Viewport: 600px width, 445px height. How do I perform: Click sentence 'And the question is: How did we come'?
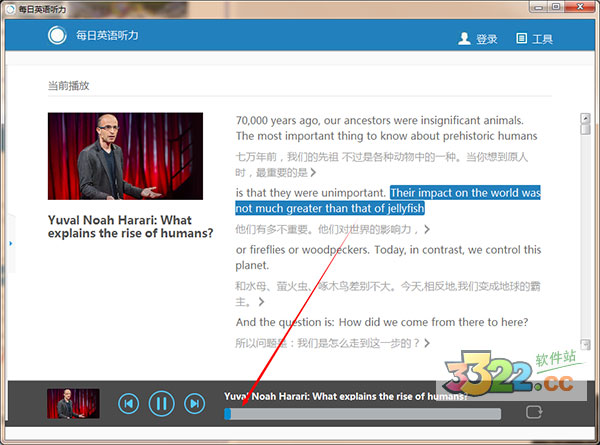pyautogui.click(x=382, y=322)
